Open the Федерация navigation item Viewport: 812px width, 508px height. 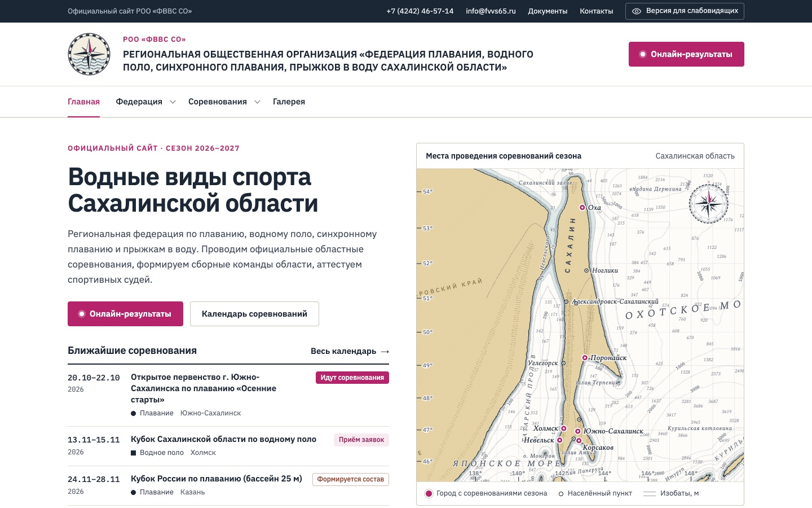(x=139, y=102)
